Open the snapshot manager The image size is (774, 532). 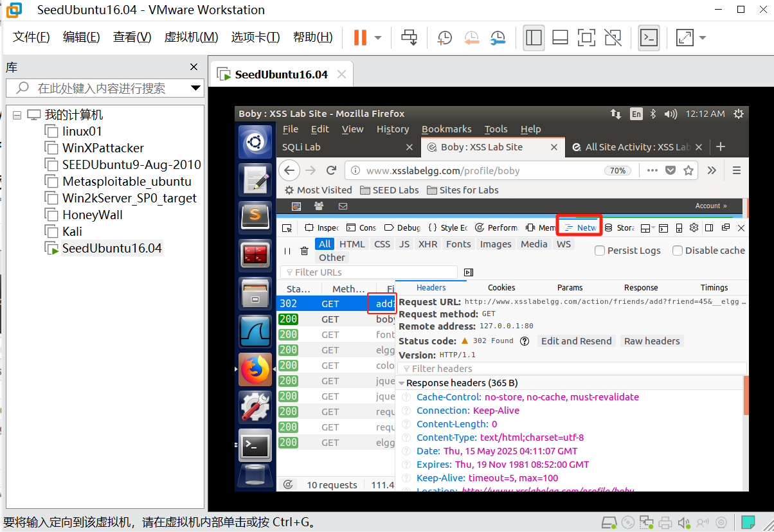[498, 38]
